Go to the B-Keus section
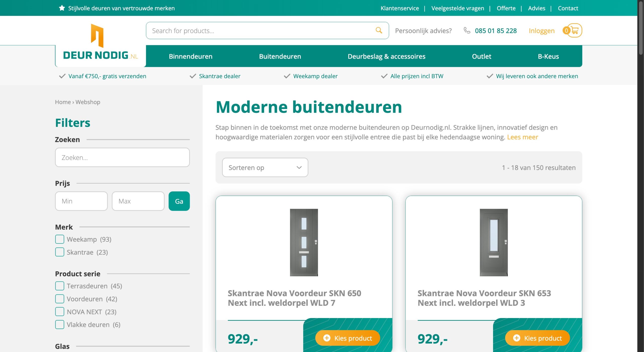This screenshot has width=644, height=352. tap(548, 56)
